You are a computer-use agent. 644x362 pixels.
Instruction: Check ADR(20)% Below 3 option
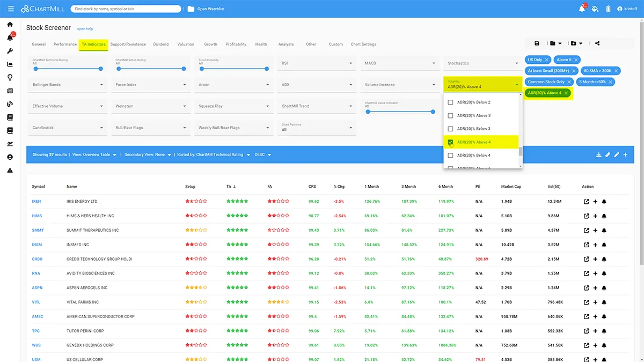(x=451, y=129)
